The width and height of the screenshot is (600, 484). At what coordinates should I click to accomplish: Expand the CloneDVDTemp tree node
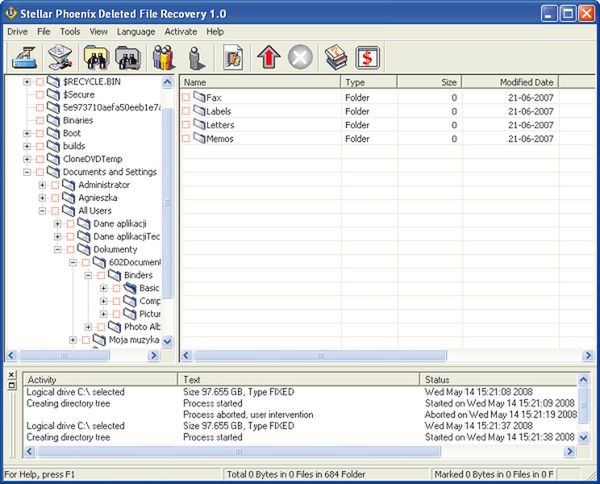[27, 159]
